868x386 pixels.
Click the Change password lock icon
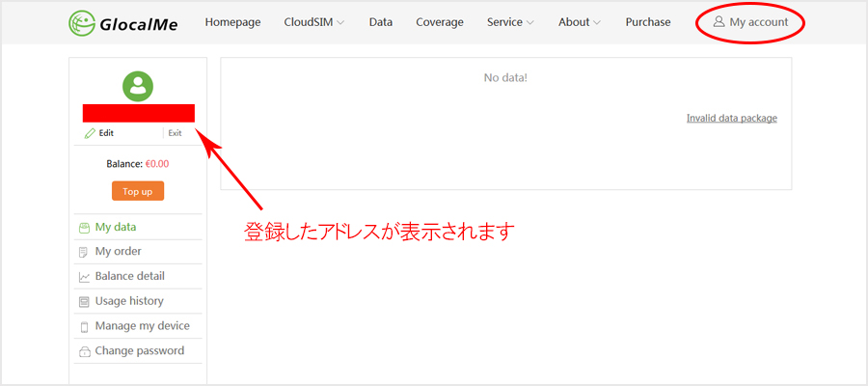coord(84,351)
